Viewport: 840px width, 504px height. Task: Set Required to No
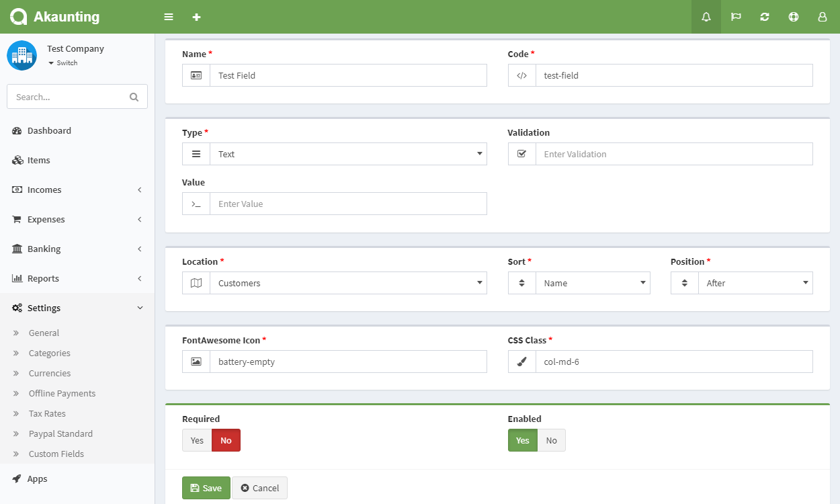click(226, 440)
